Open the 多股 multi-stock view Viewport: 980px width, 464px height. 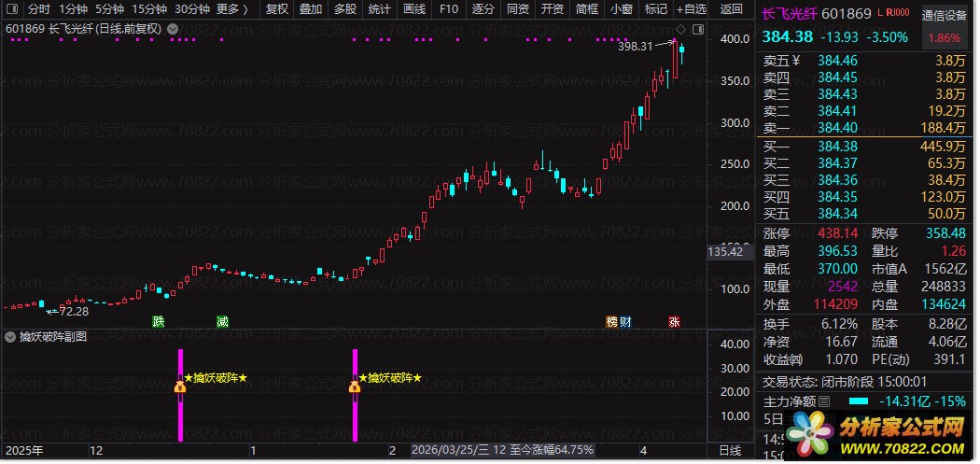[345, 8]
